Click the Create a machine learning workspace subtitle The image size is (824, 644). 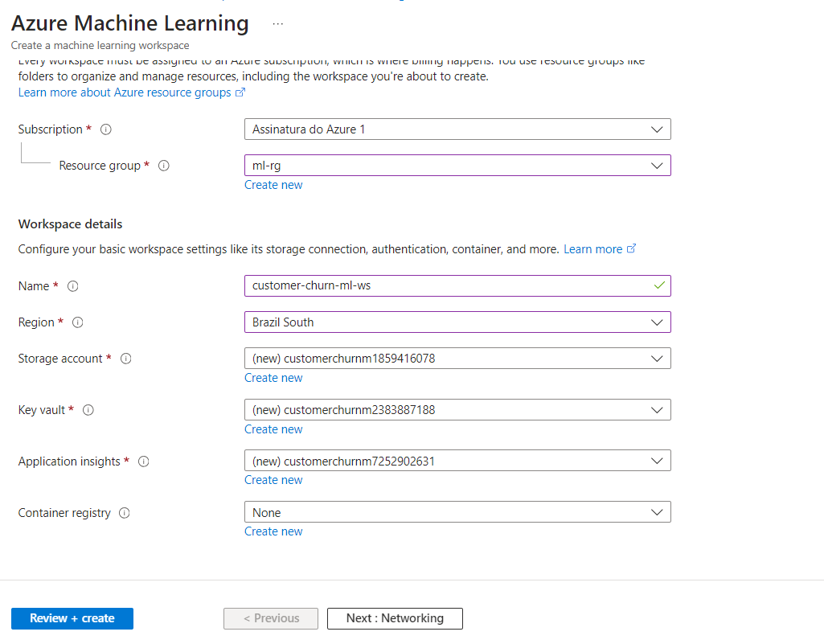pos(100,46)
